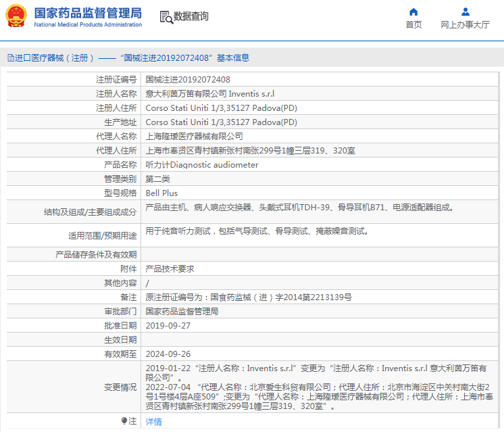This screenshot has height=432, width=504.
Task: Click 结构及组成/主要组成成分 label
Action: click(x=91, y=212)
